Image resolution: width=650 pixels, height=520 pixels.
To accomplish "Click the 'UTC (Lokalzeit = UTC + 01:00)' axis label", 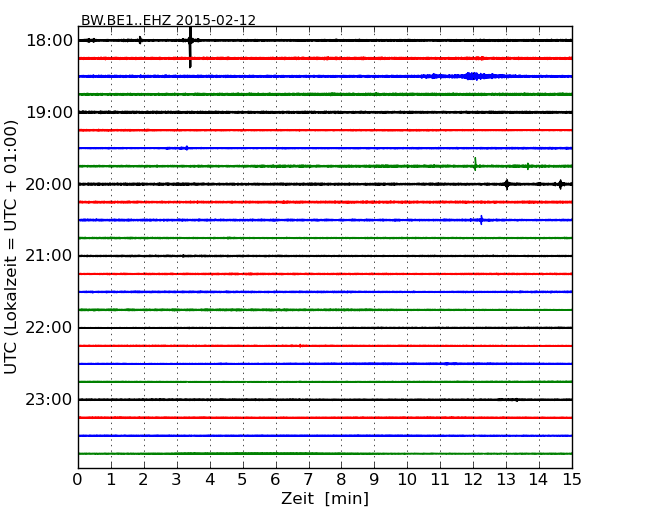I will click(11, 247).
